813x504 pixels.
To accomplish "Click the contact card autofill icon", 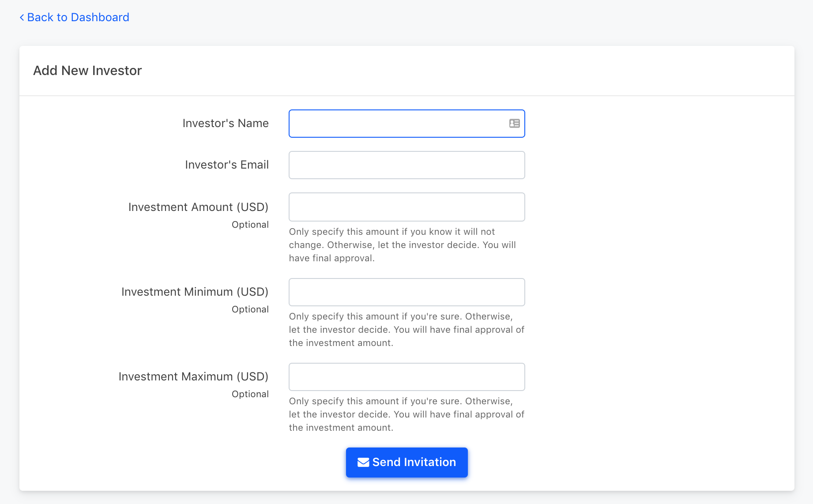I will tap(514, 124).
